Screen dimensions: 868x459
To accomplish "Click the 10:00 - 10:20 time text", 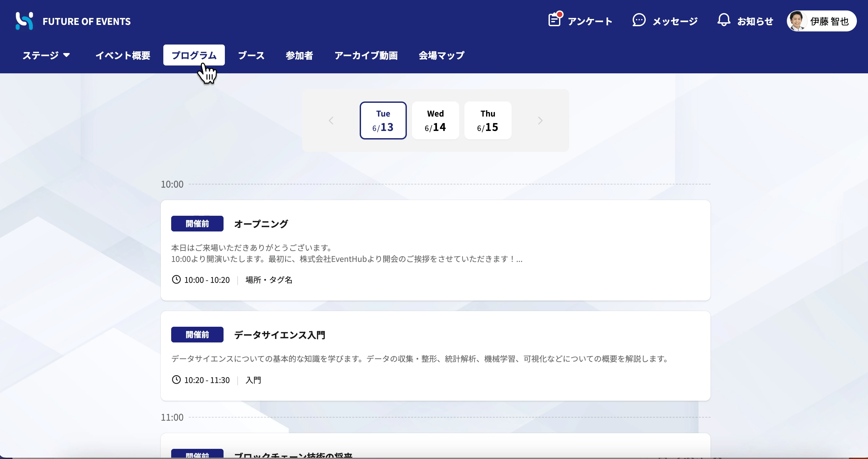I will click(207, 280).
